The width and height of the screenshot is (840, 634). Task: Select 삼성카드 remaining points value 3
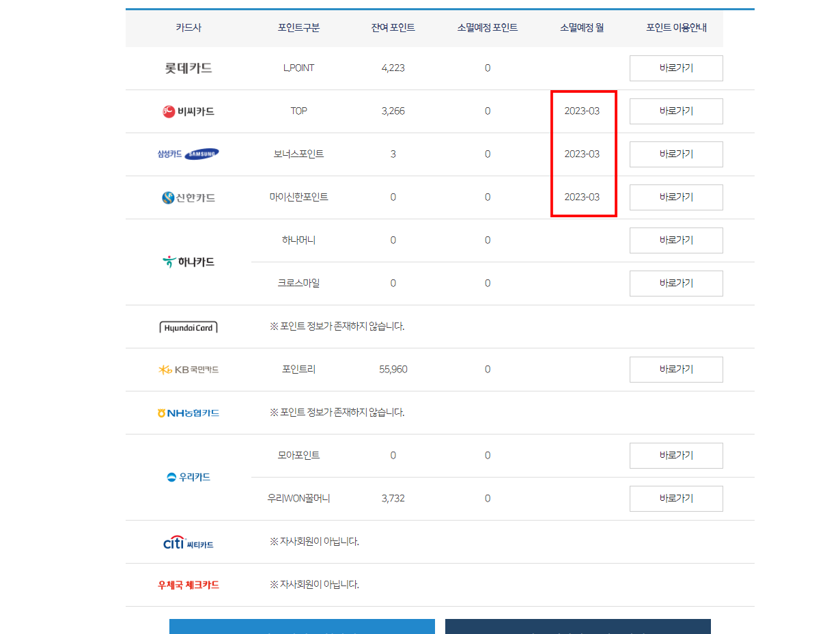pos(393,154)
